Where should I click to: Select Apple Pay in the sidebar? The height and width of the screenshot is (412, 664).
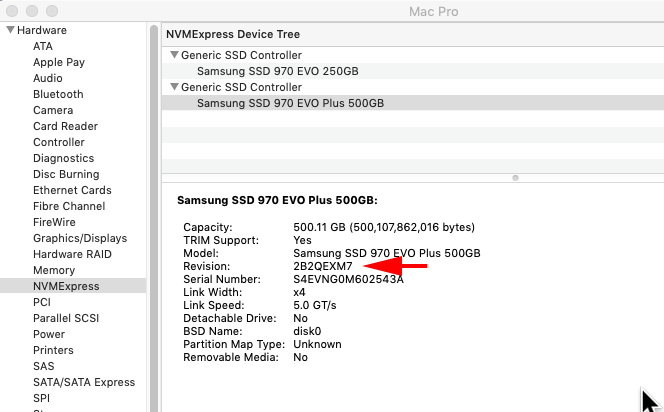pyautogui.click(x=59, y=62)
